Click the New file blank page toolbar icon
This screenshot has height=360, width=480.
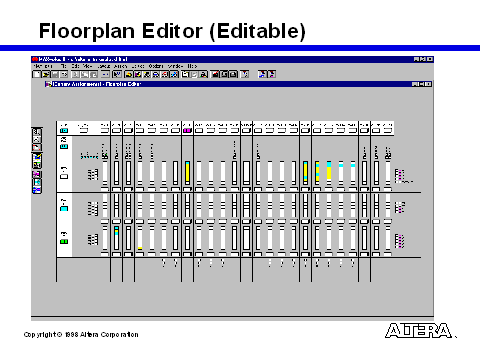(37, 74)
